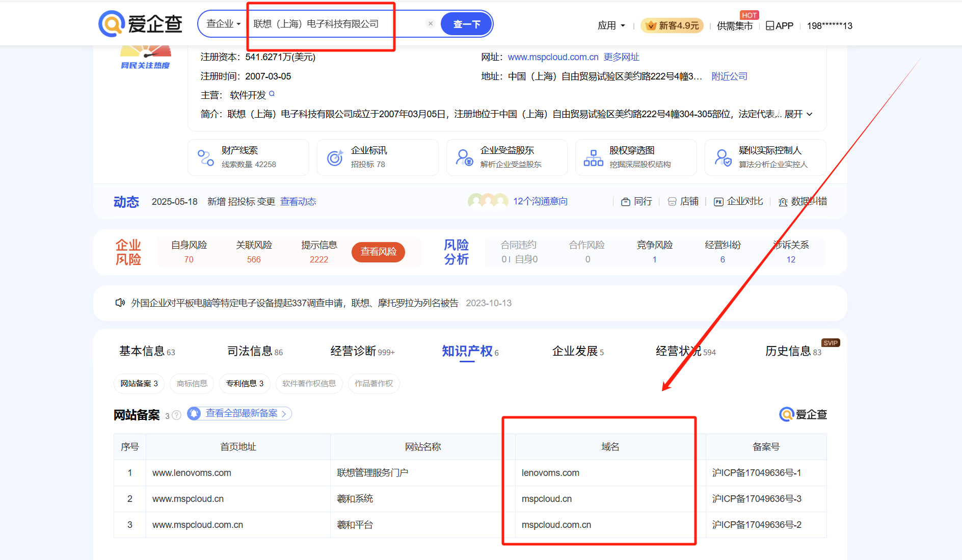Click 查看全部最新备案 button

[239, 413]
